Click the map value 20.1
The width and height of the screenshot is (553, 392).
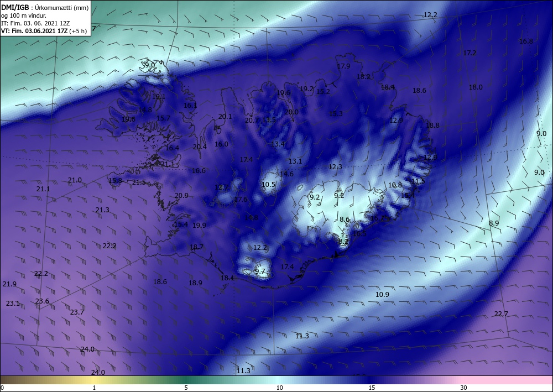[x=225, y=116]
